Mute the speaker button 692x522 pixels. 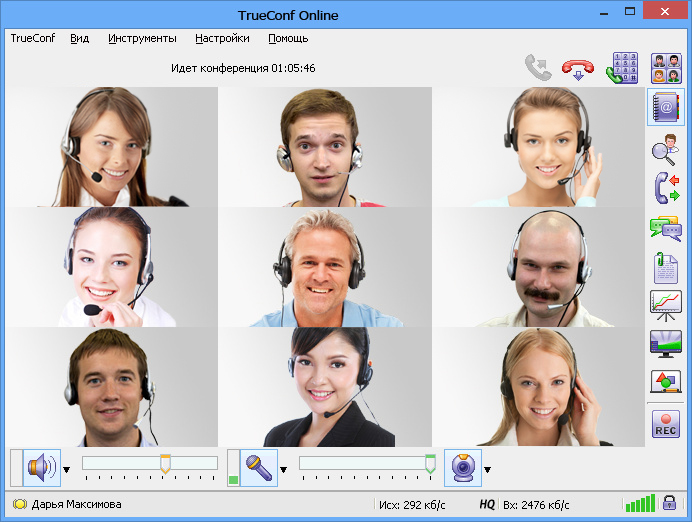pos(41,468)
